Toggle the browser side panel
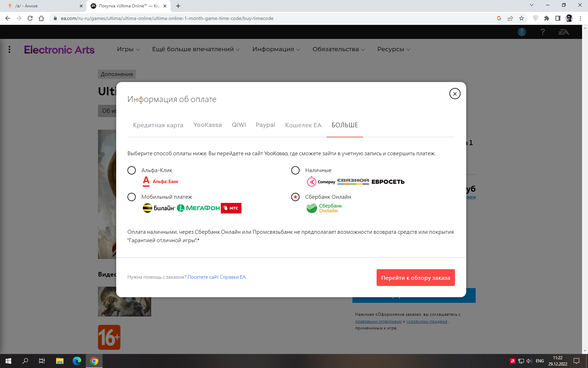588x368 pixels. [558, 18]
